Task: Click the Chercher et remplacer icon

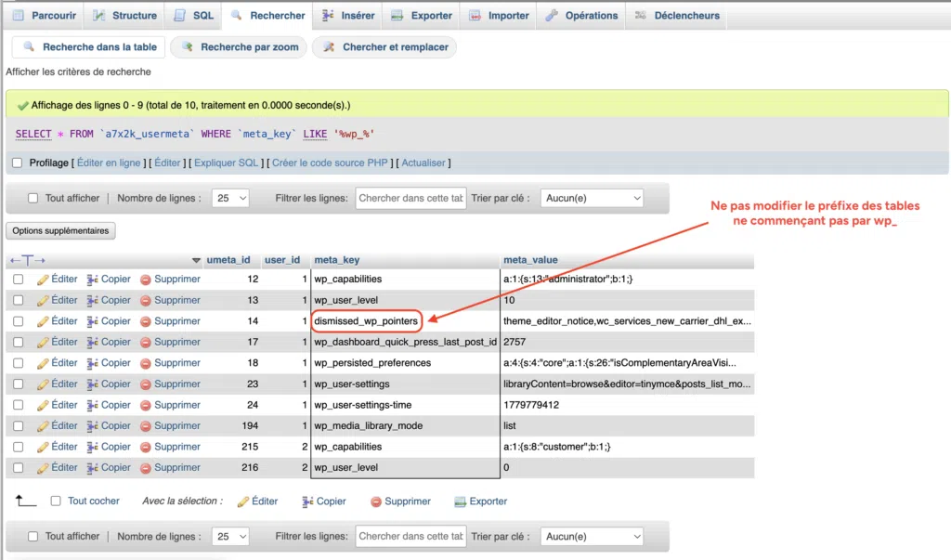Action: 329,46
